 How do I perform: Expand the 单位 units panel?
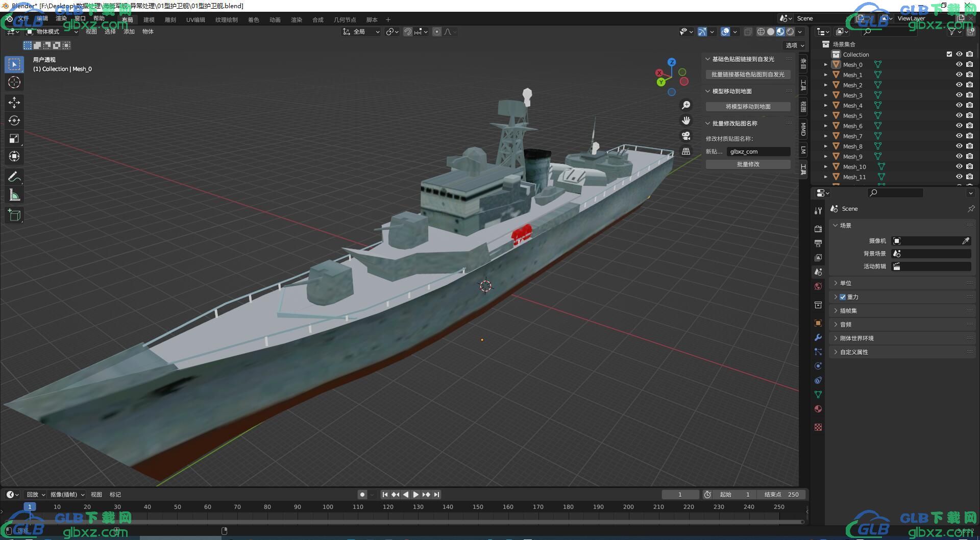point(902,283)
